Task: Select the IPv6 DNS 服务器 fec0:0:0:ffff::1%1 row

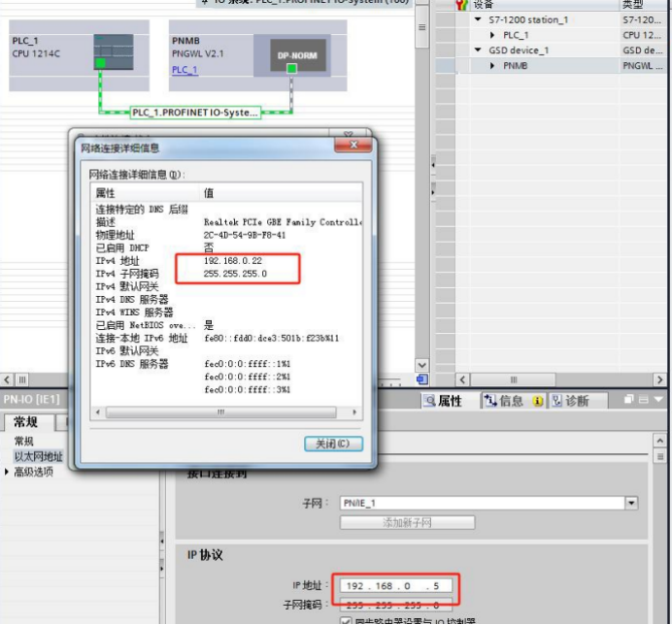Action: 226,364
